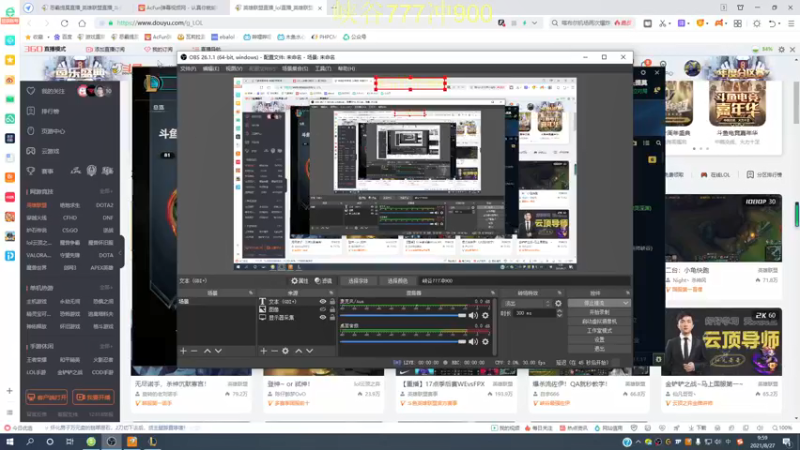Open Windows taskbar search
The width and height of the screenshot is (800, 450).
click(30, 442)
